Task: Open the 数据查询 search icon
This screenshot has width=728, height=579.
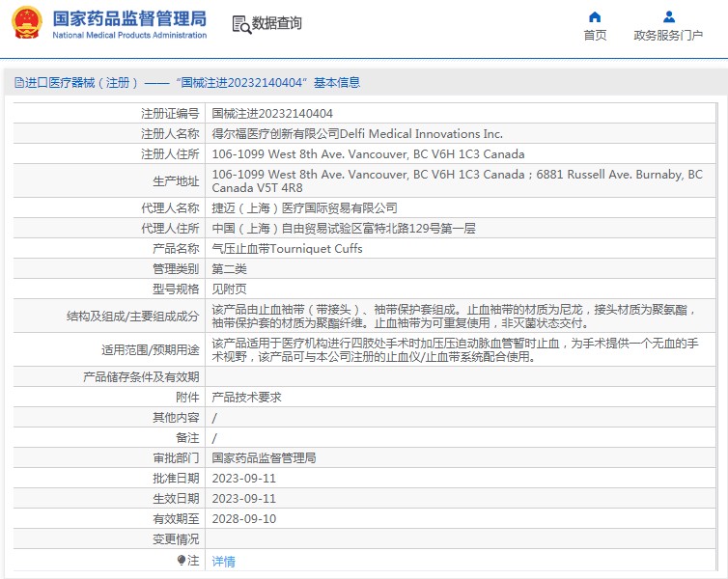Action: (241, 24)
